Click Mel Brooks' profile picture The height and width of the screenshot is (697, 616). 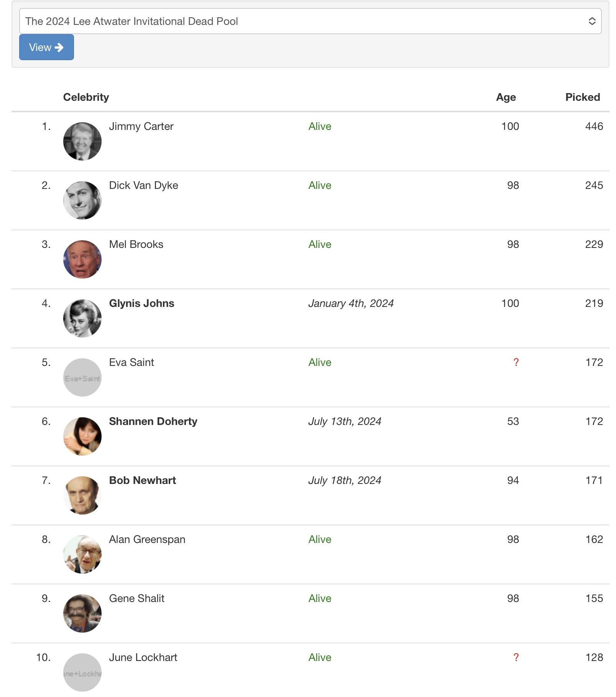coord(82,259)
